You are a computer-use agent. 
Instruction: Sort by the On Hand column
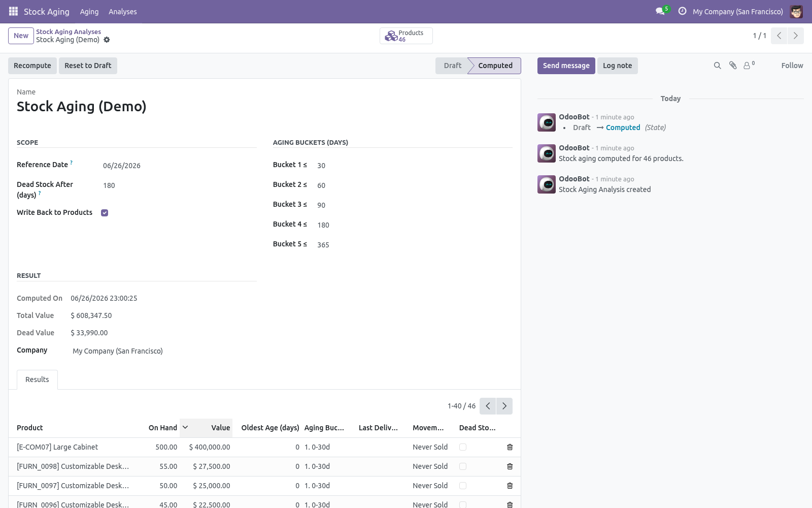pos(162,428)
